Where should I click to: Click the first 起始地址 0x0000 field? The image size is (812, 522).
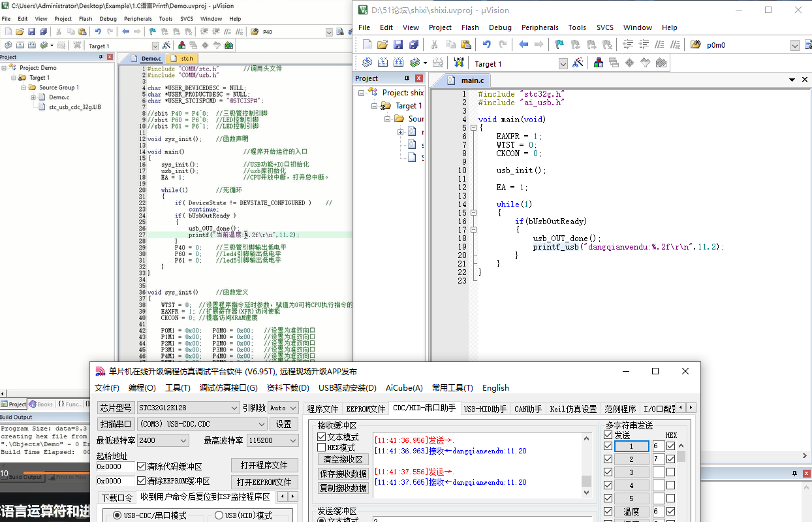[x=116, y=466]
